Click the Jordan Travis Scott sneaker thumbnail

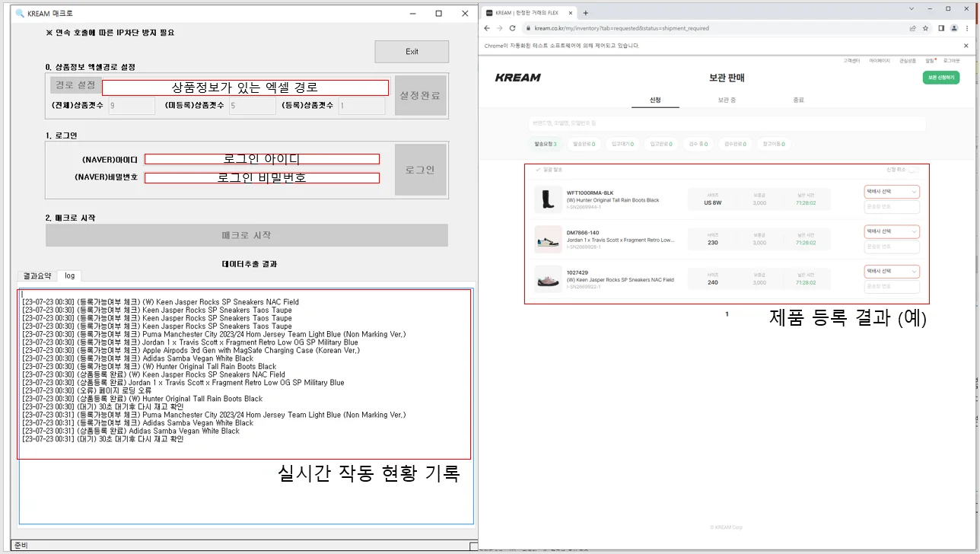(x=548, y=239)
